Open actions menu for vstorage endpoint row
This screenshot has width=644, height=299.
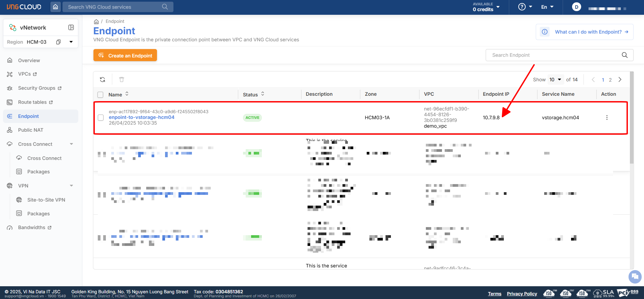pyautogui.click(x=607, y=118)
